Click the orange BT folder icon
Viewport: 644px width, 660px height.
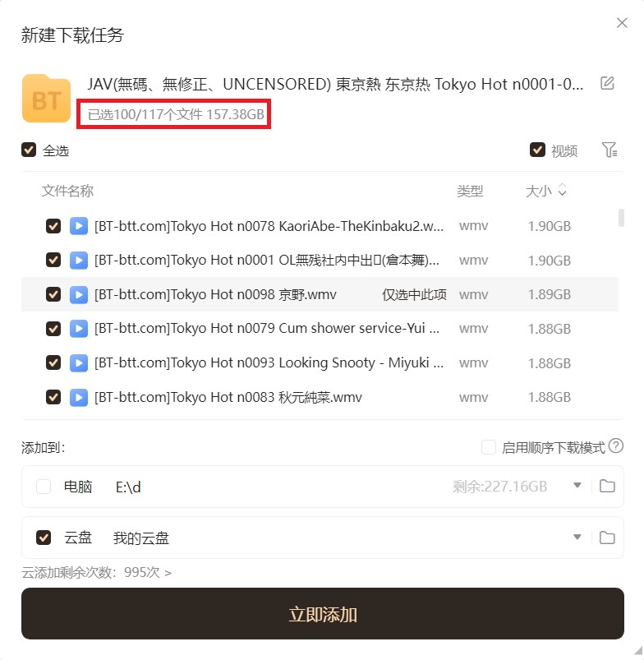[46, 99]
